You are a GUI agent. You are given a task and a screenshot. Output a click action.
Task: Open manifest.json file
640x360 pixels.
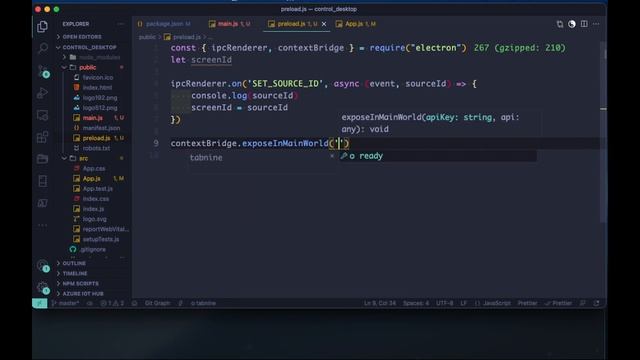[x=101, y=128]
